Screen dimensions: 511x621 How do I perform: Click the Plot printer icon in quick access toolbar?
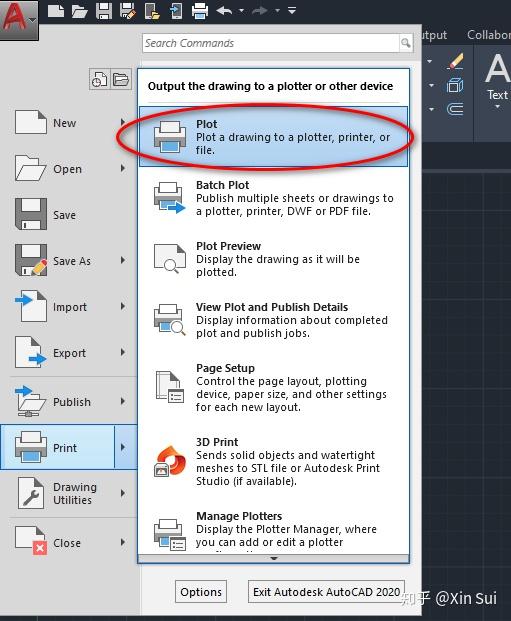(x=200, y=11)
